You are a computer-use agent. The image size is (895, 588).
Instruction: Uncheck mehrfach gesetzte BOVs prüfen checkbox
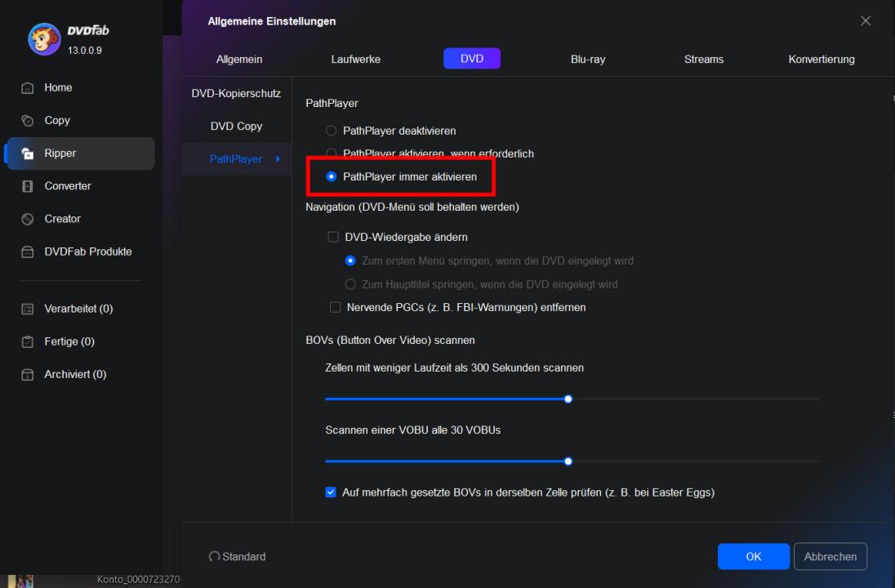tap(331, 492)
